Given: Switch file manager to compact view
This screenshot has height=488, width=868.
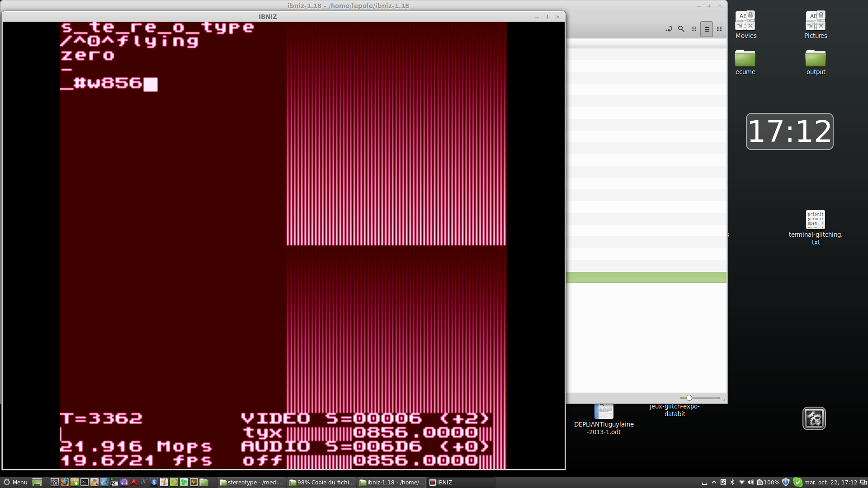Looking at the screenshot, I should point(719,29).
